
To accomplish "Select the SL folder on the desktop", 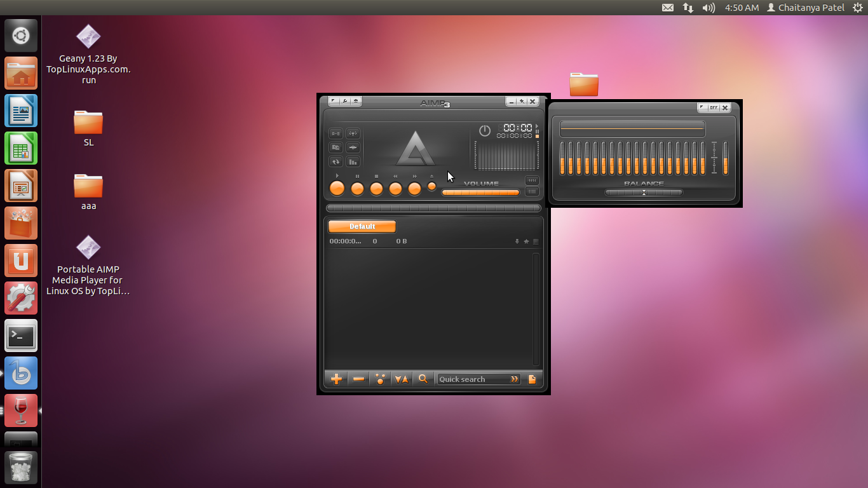I will (x=88, y=128).
